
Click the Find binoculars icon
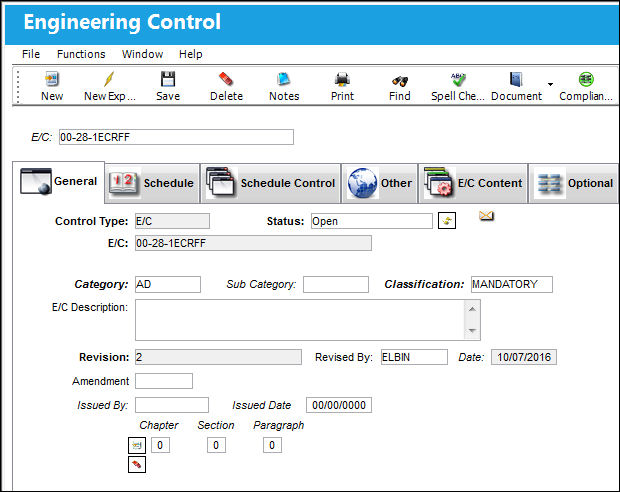(400, 81)
